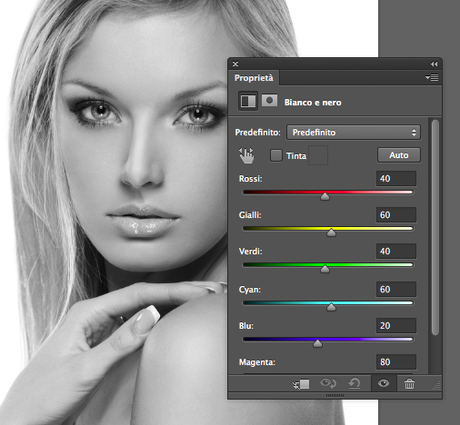Reset adjustment to defaults icon
This screenshot has width=460, height=425.
click(x=354, y=384)
